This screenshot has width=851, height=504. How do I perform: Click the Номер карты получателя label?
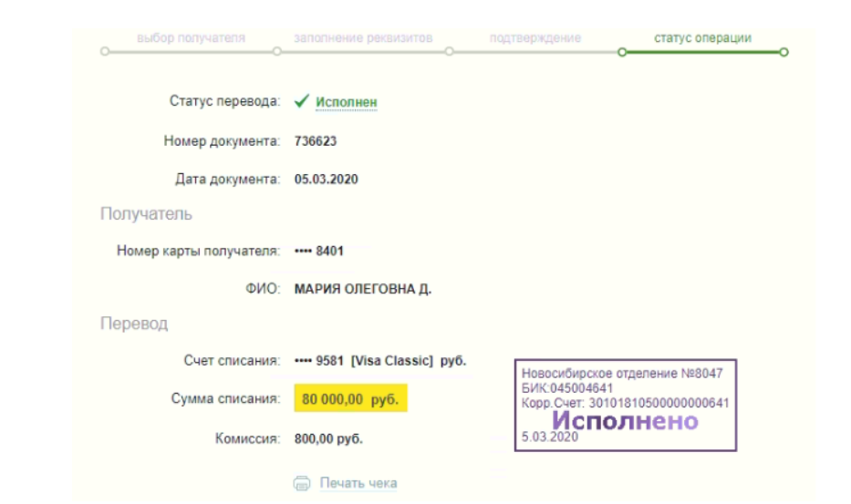(x=199, y=252)
